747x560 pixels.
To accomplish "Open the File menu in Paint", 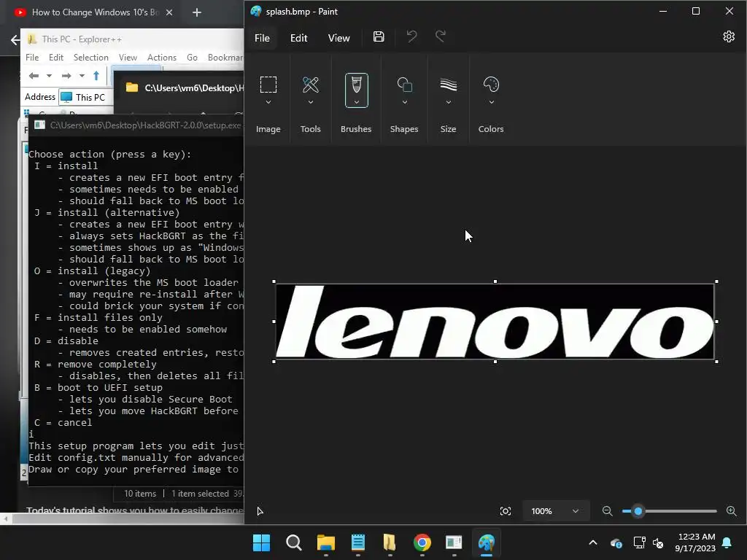I will coord(262,38).
